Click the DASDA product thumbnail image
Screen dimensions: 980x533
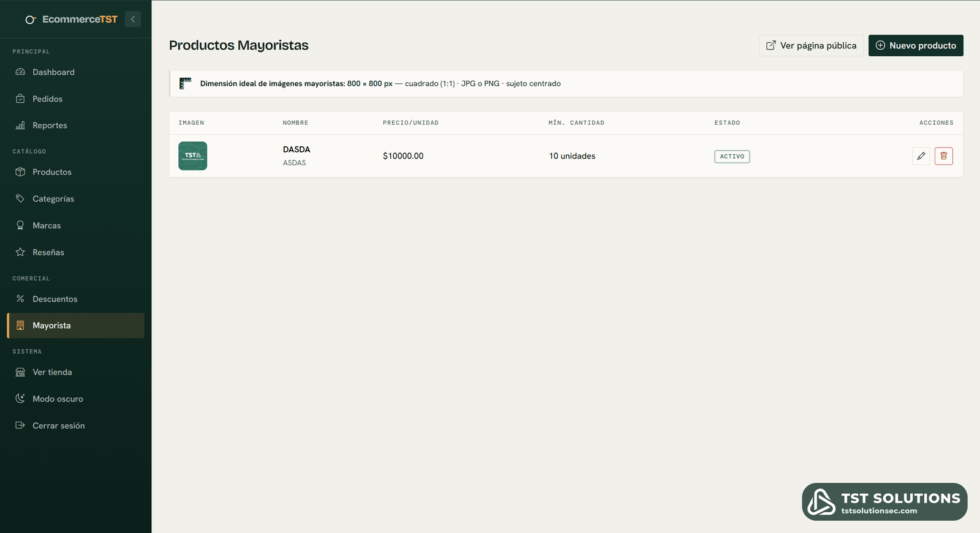(x=193, y=156)
